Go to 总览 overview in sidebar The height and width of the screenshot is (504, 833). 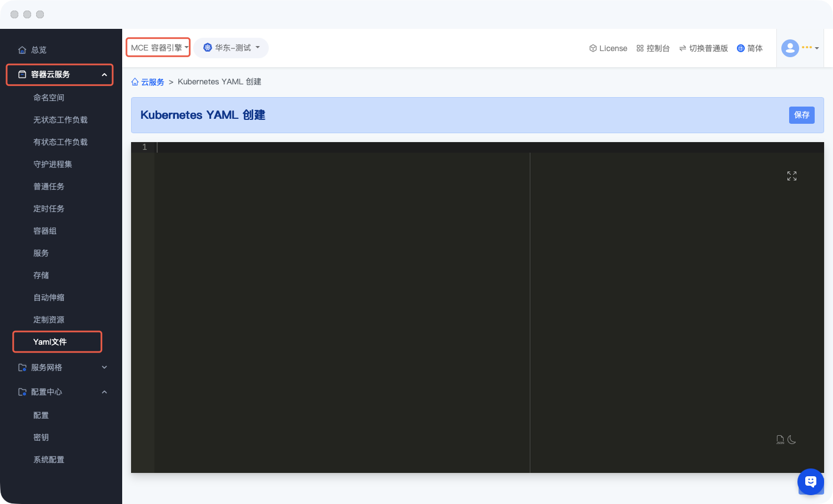click(38, 50)
